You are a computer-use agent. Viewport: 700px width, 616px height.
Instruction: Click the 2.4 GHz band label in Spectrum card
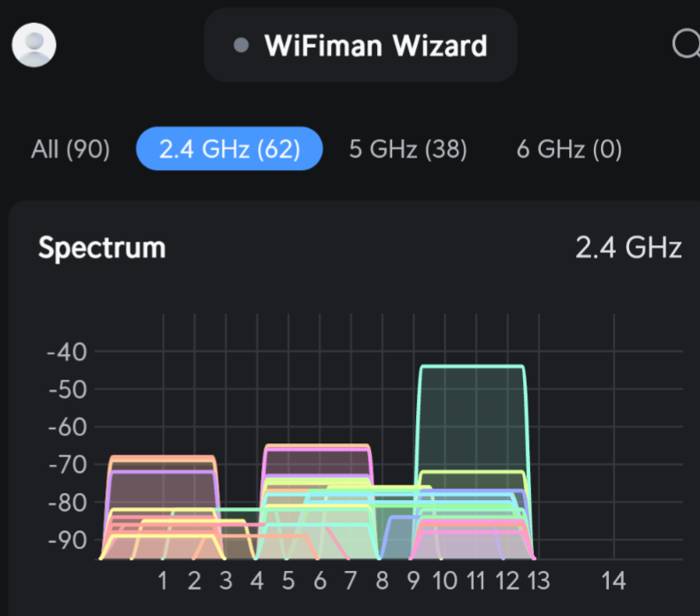click(628, 247)
